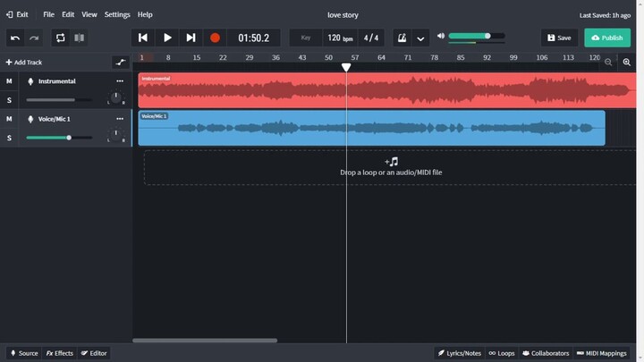Open the Editor panel tab

pyautogui.click(x=94, y=353)
